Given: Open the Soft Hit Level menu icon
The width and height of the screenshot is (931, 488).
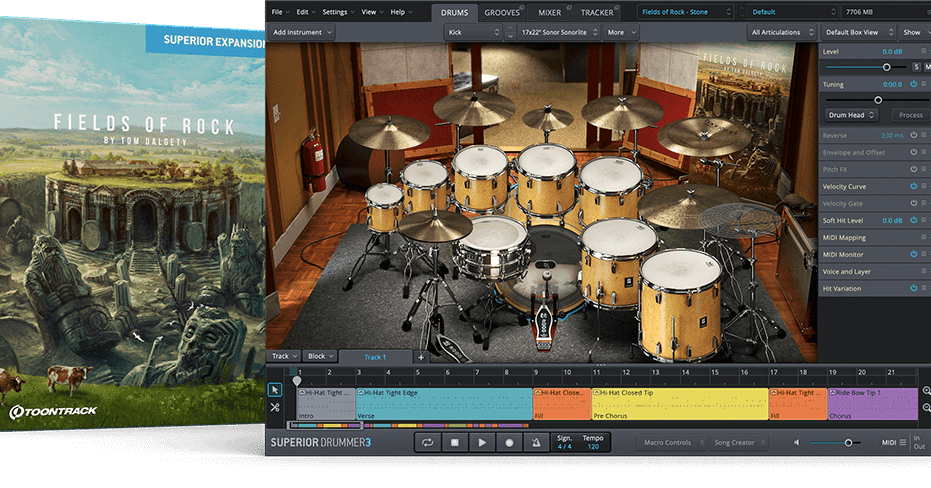Looking at the screenshot, I should tap(923, 220).
